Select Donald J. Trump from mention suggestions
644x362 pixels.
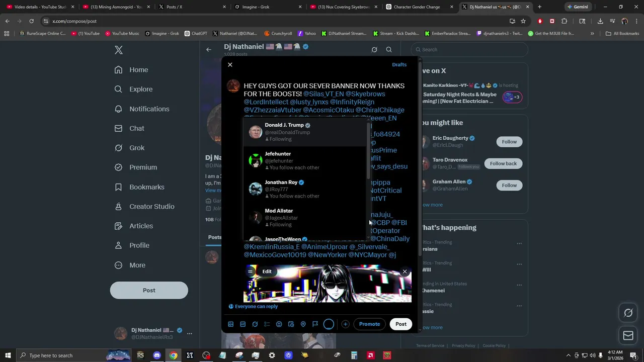(305, 132)
